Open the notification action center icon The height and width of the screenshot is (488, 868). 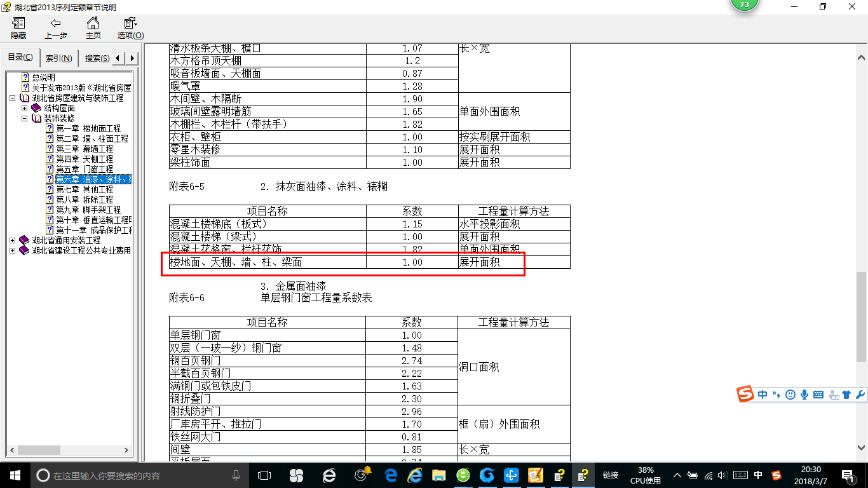(848, 475)
